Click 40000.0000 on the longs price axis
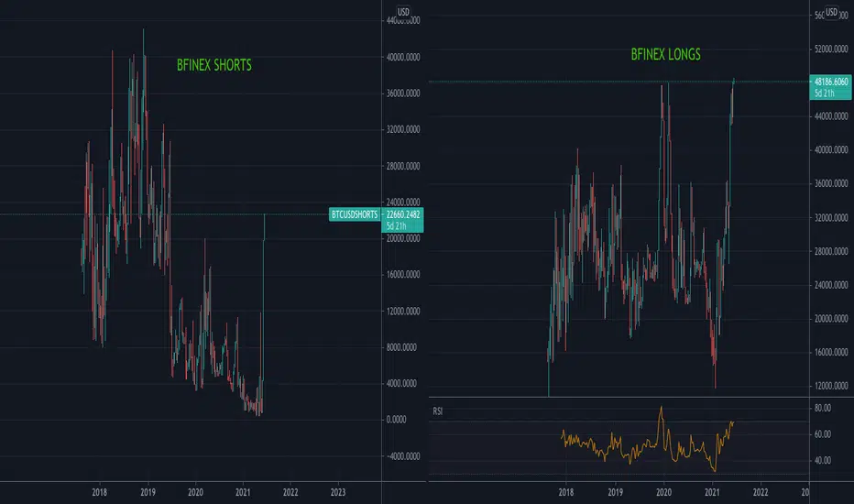 click(x=831, y=150)
